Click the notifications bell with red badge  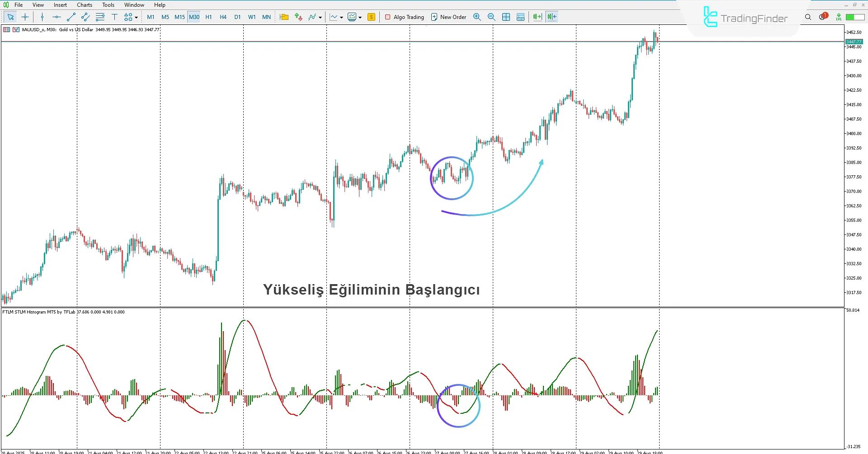(822, 16)
